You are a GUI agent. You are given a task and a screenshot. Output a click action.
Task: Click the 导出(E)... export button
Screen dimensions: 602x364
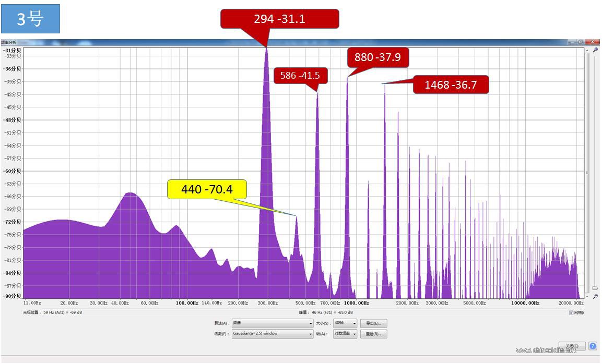click(x=373, y=323)
